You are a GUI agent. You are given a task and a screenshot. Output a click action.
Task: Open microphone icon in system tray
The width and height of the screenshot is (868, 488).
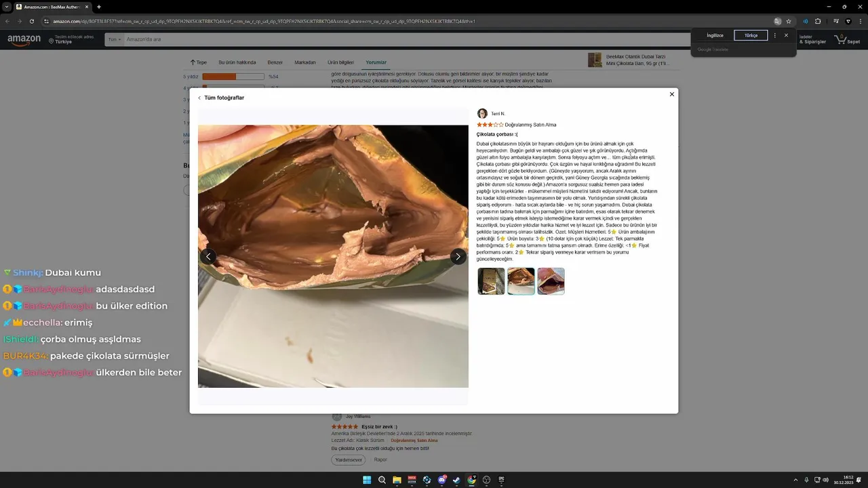click(806, 480)
